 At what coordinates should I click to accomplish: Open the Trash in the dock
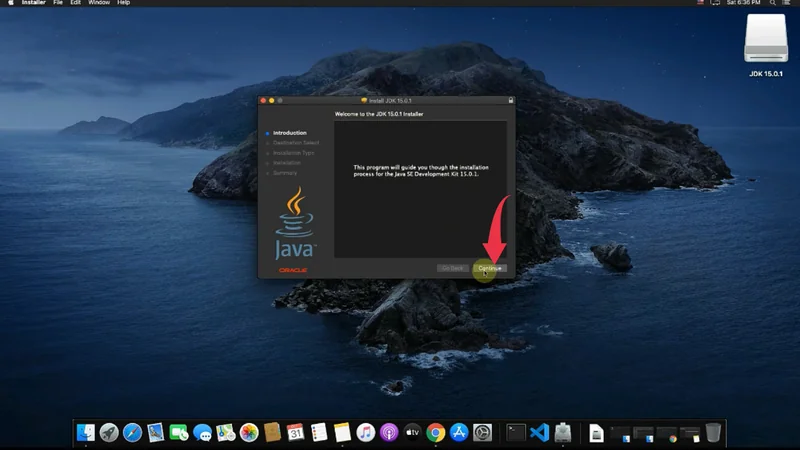point(713,433)
